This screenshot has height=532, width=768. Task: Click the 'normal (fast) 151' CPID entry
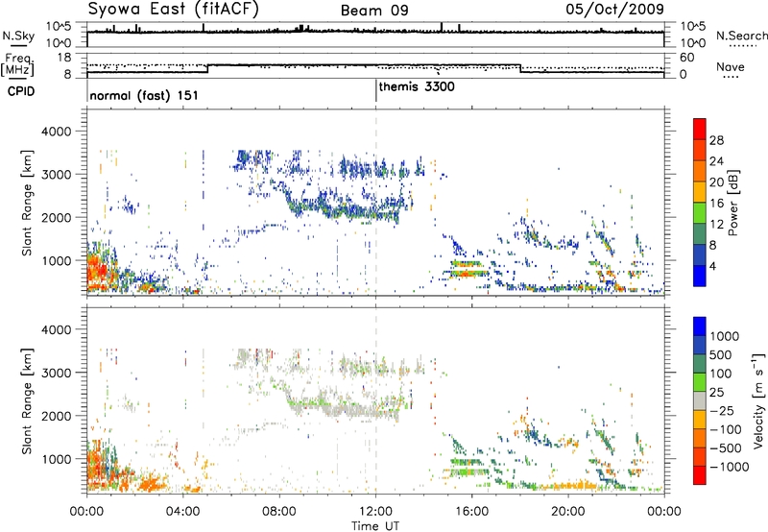pos(144,95)
